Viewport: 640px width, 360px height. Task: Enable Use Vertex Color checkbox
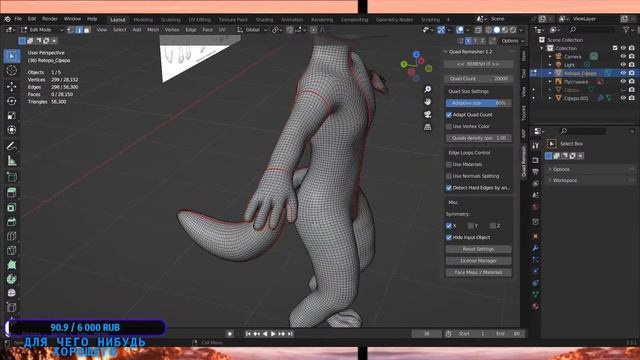(449, 127)
